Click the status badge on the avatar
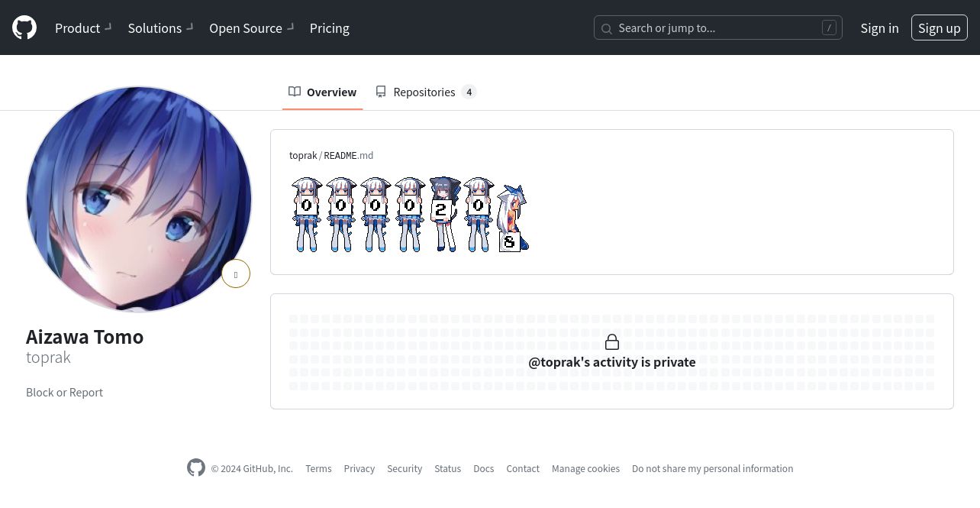The width and height of the screenshot is (980, 508). [236, 274]
